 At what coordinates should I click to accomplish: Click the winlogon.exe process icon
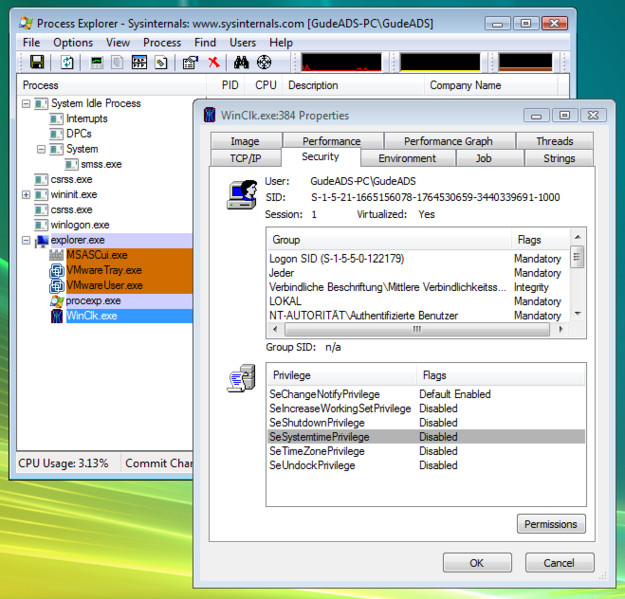point(41,225)
